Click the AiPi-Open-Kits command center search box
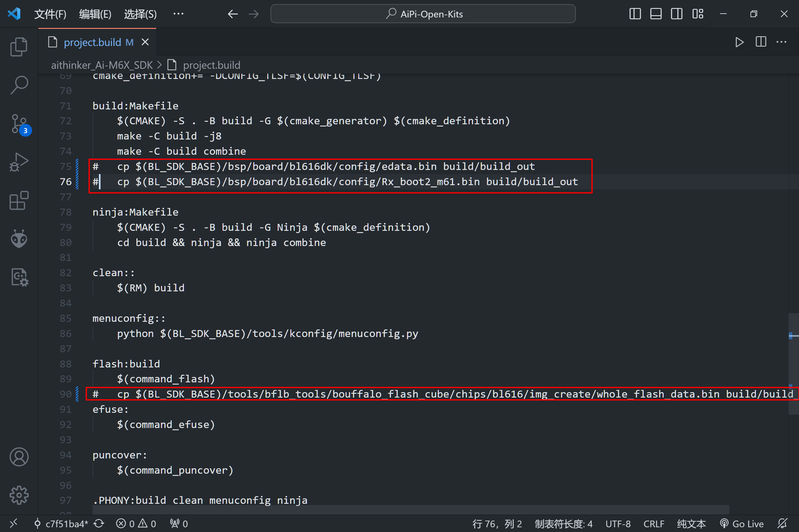The image size is (799, 532). click(423, 14)
